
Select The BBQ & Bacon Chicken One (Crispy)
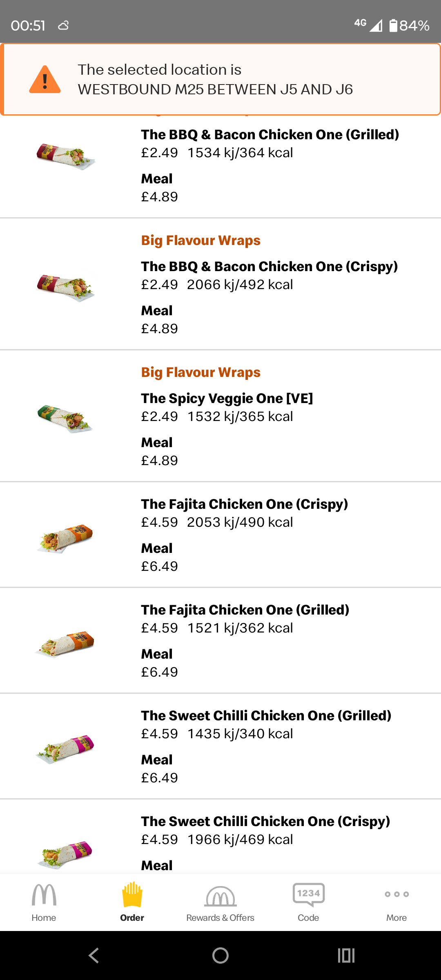269,267
